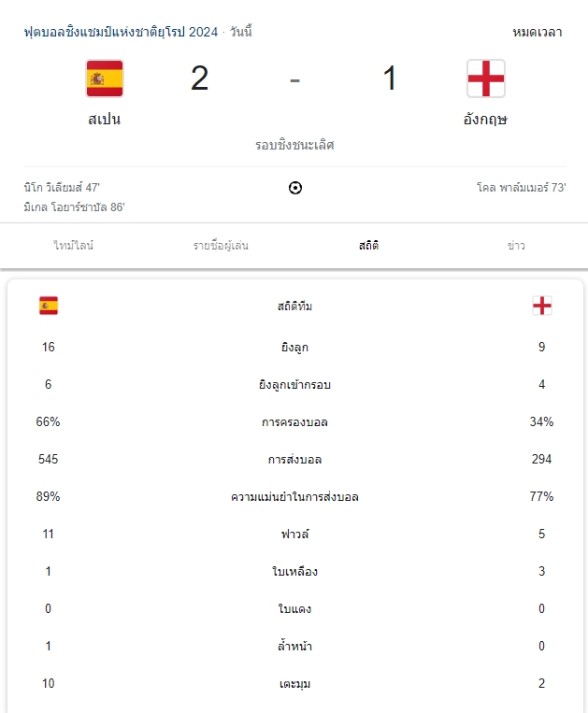Image resolution: width=588 pixels, height=713 pixels.
Task: Open the ข่าว tab
Action: click(515, 246)
